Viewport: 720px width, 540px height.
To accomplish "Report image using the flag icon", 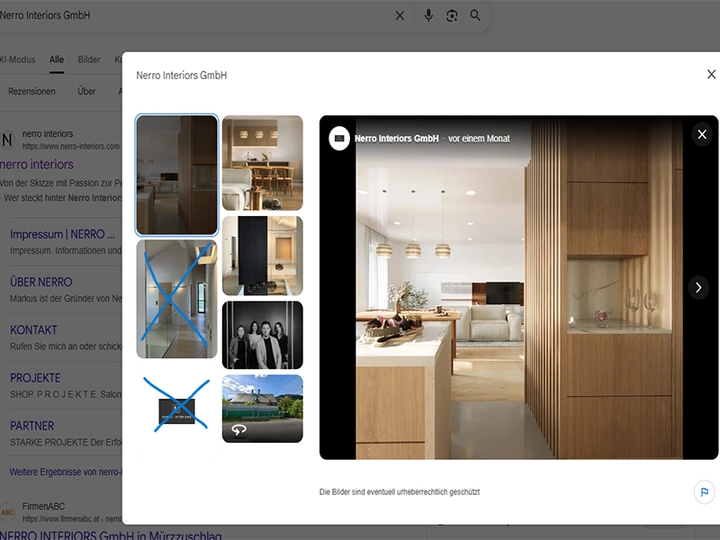I will pos(704,492).
